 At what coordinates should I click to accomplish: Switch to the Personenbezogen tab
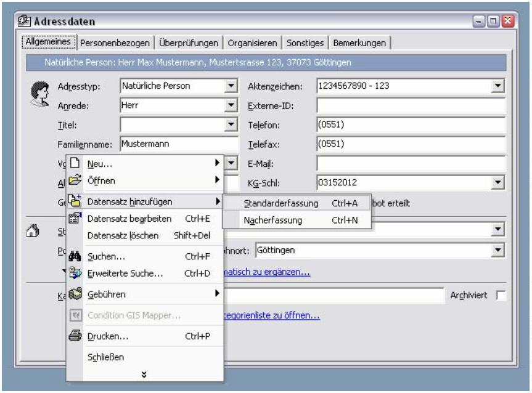pyautogui.click(x=116, y=43)
